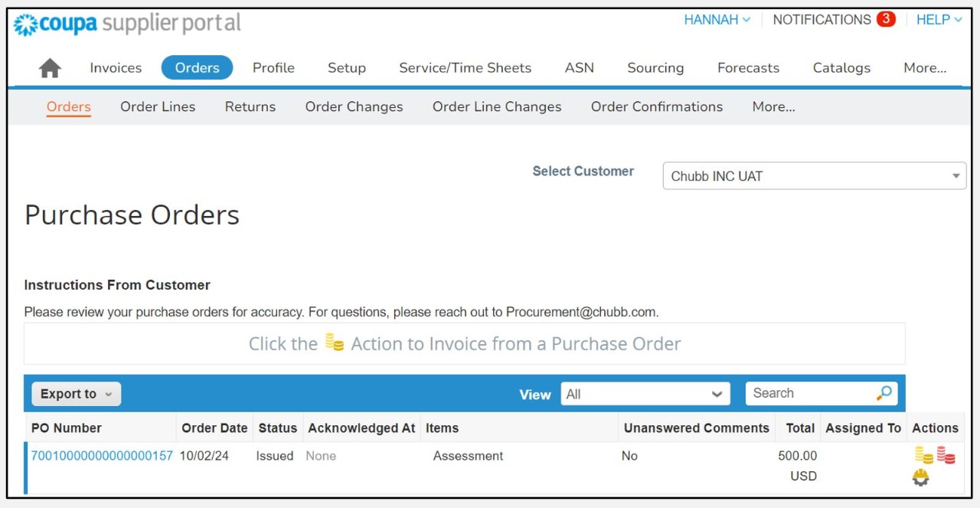Click the magnifying glass search icon
The width and height of the screenshot is (980, 508).
[x=884, y=393]
